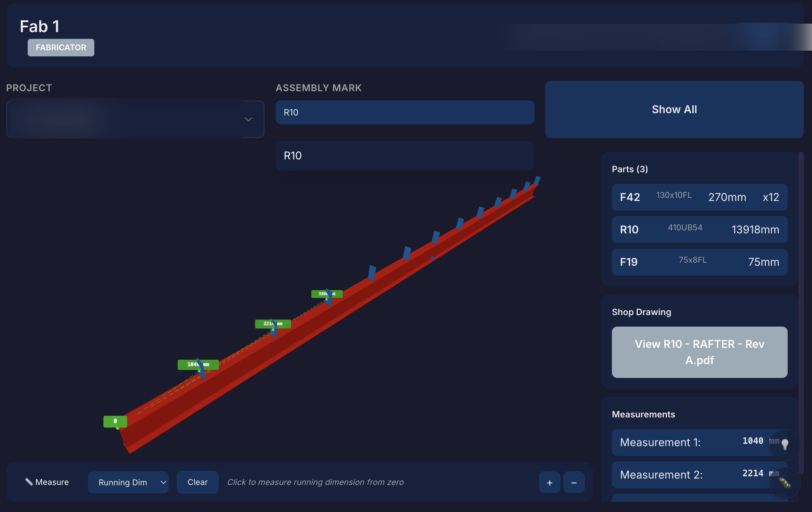This screenshot has height=512, width=812.
Task: Click the green 0 origin marker
Action: point(115,421)
